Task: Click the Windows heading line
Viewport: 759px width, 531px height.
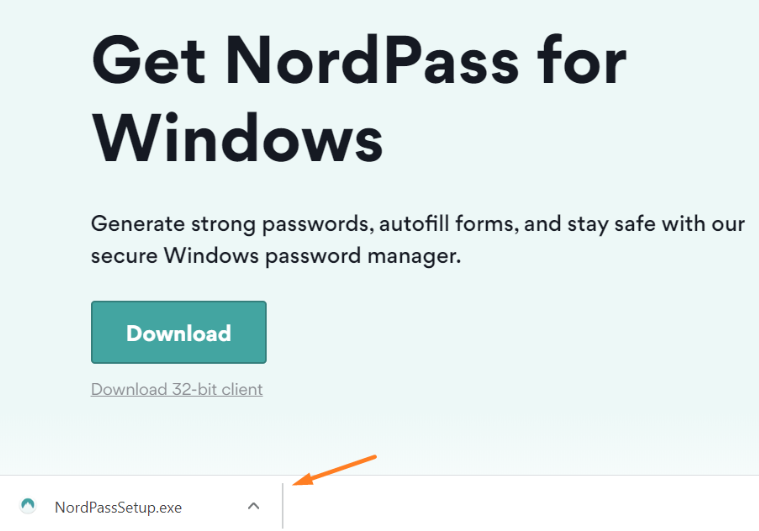Action: pos(237,139)
